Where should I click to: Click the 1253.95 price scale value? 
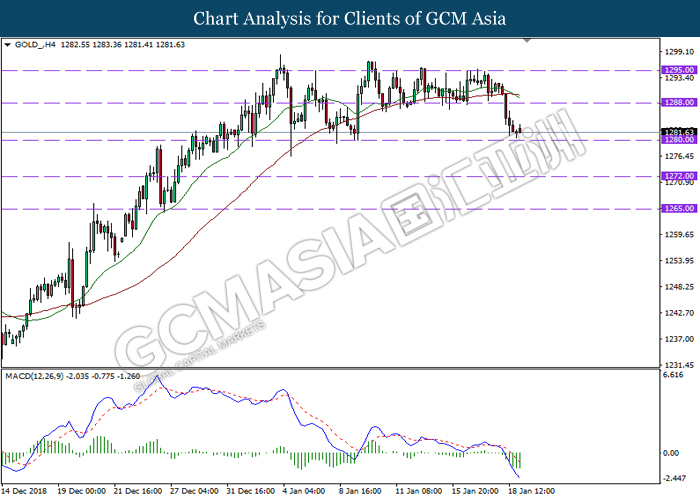coord(679,260)
